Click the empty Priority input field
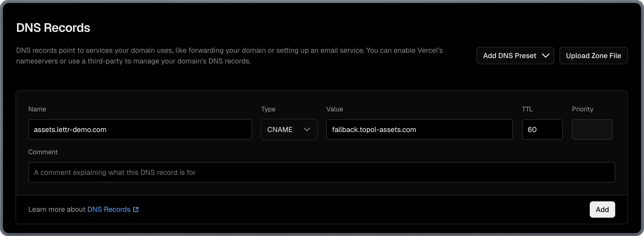This screenshot has height=236, width=644. 592,129
